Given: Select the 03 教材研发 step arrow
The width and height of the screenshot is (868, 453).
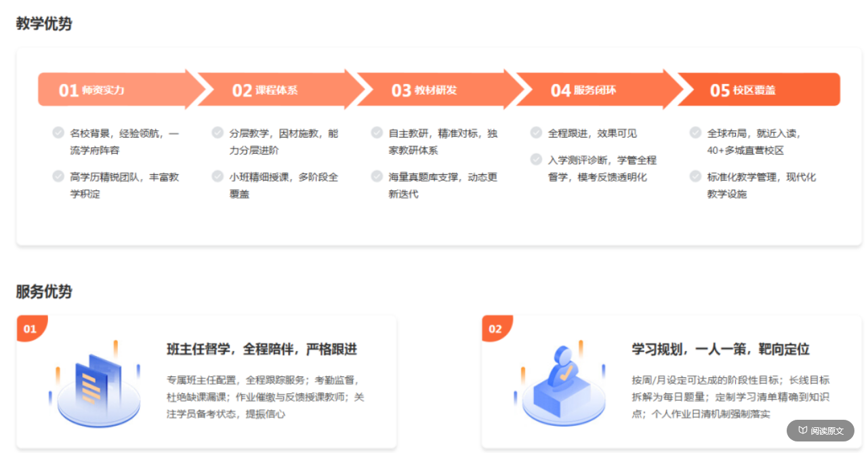Looking at the screenshot, I should coord(439,90).
